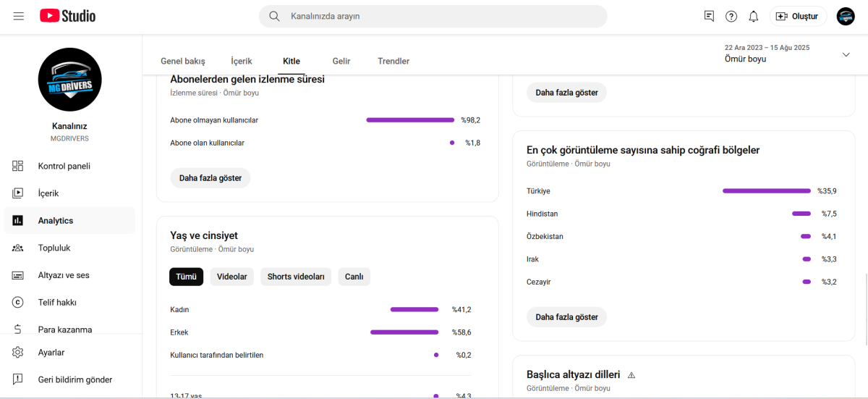This screenshot has width=868, height=399.
Task: Expand the Ömür boyu date range dropdown
Action: (788, 54)
